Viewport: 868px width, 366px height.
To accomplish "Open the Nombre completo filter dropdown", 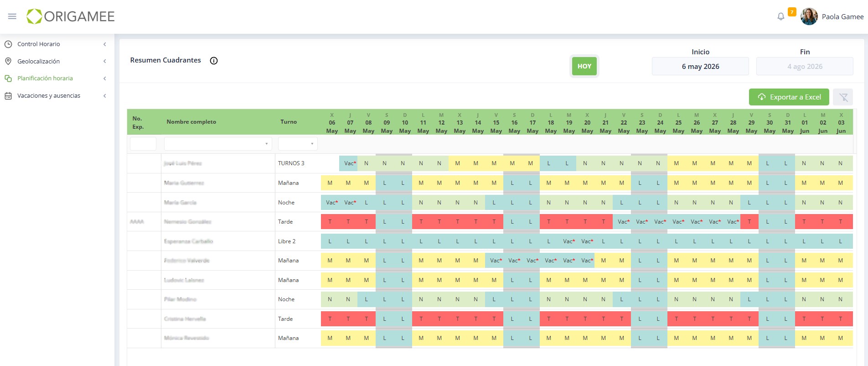I will tap(218, 144).
